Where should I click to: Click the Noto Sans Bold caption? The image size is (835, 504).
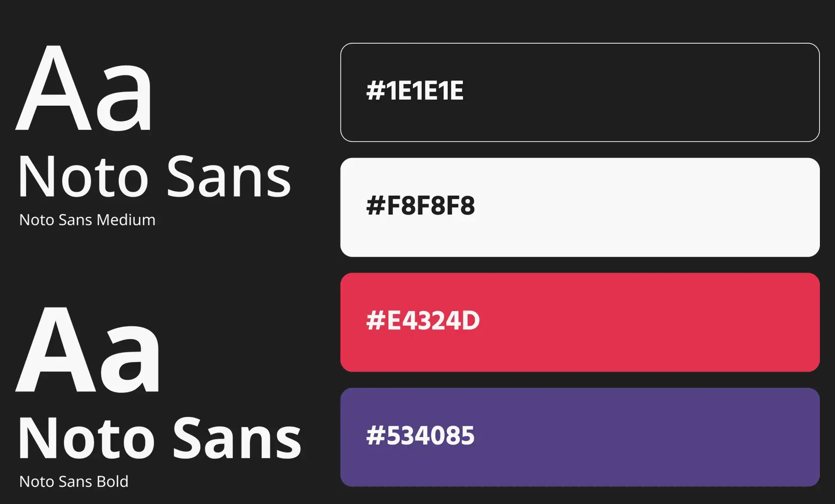pos(74,481)
